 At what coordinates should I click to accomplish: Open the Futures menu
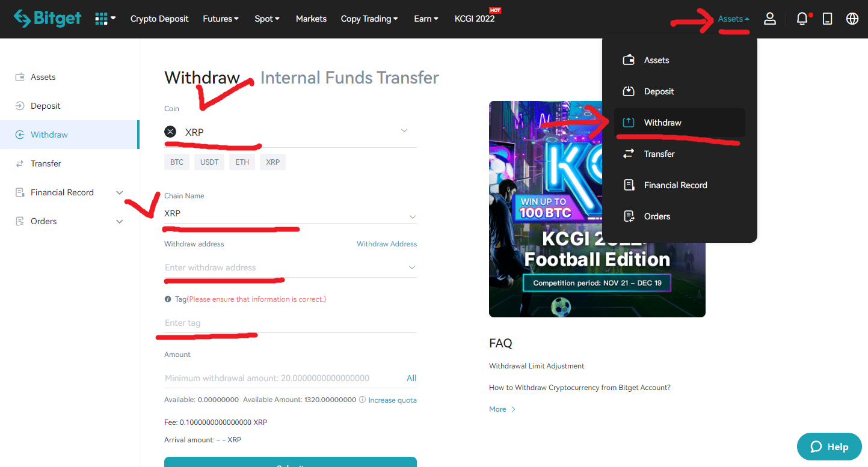[x=220, y=19]
